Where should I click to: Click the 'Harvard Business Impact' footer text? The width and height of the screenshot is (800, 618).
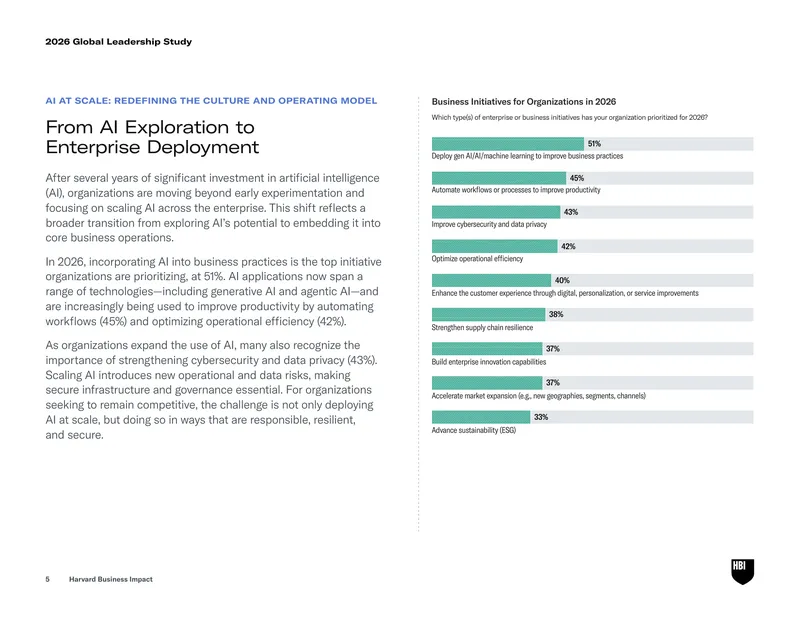[x=111, y=579]
